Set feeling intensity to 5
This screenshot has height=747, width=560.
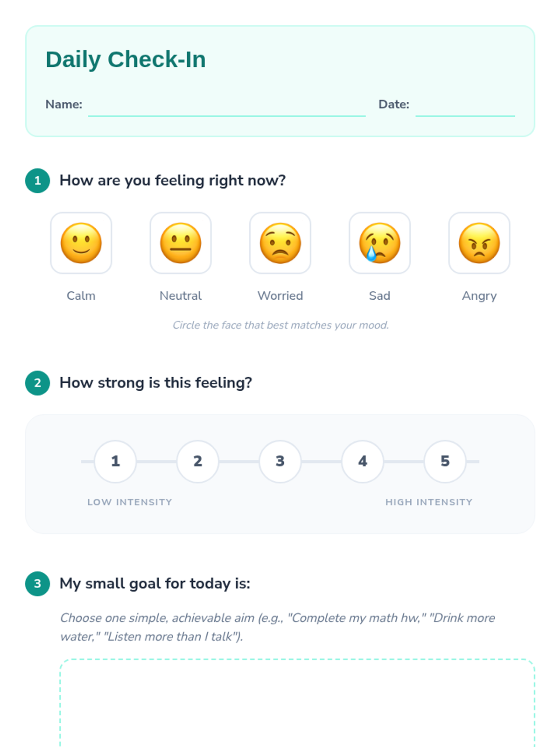(x=445, y=461)
